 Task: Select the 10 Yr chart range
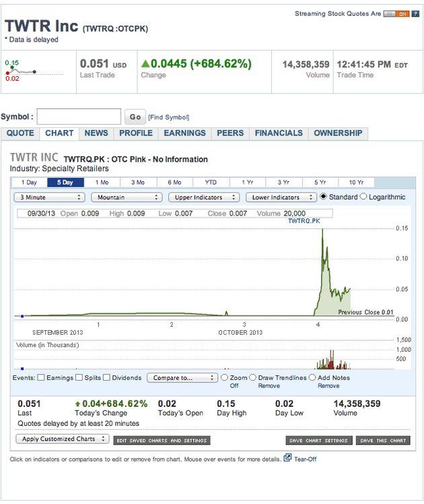[356, 182]
